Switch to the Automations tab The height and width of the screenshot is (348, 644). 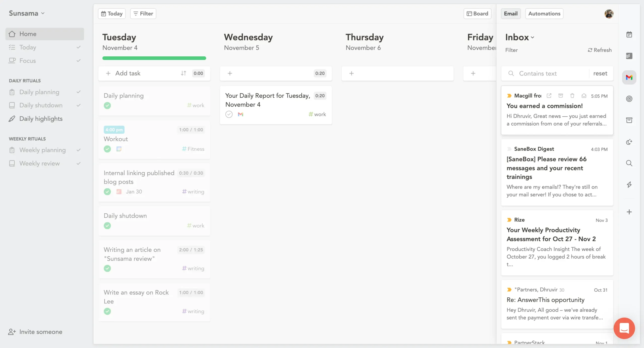coord(544,14)
